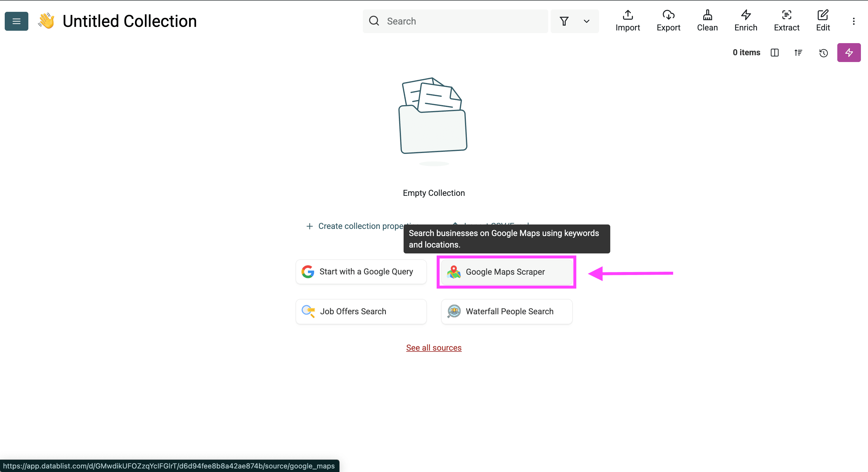Enrich the collection items
Viewport: 868px width, 472px height.
tap(745, 20)
